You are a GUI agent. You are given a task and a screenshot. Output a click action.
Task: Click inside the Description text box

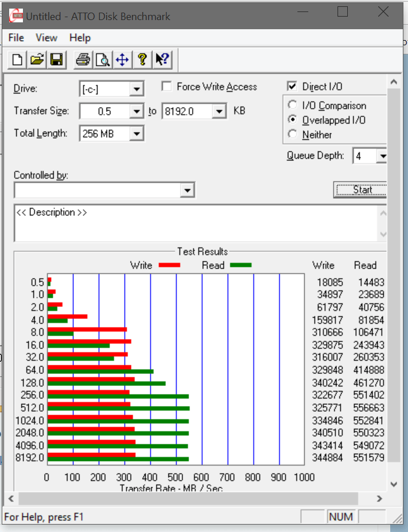[x=195, y=223]
